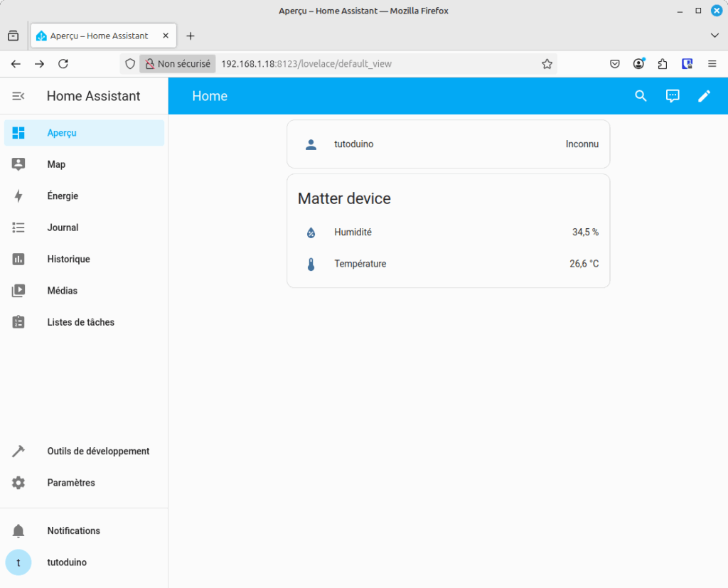The width and height of the screenshot is (728, 588).
Task: Click the Médias play icon
Action: point(18,291)
